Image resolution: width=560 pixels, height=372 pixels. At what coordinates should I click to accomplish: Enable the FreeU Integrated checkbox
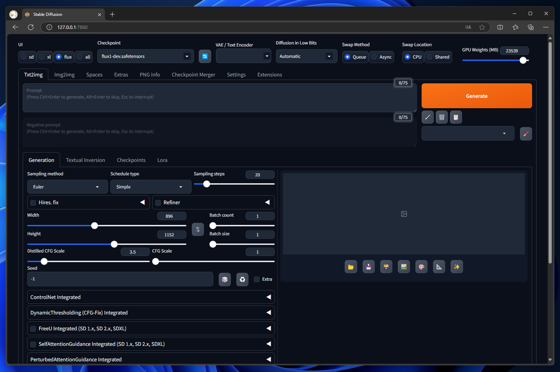pos(33,329)
